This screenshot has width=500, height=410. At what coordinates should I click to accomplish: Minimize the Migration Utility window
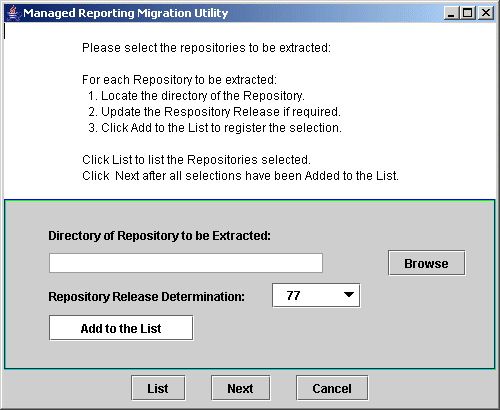(451, 13)
